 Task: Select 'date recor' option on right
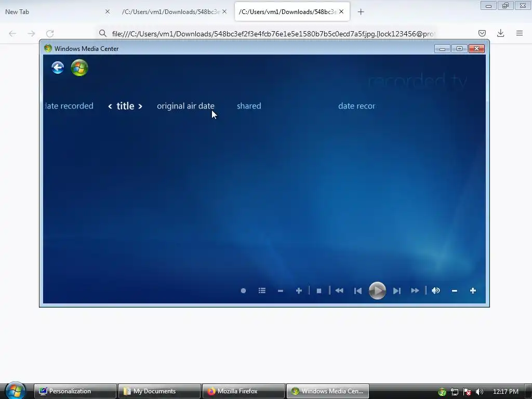[356, 106]
